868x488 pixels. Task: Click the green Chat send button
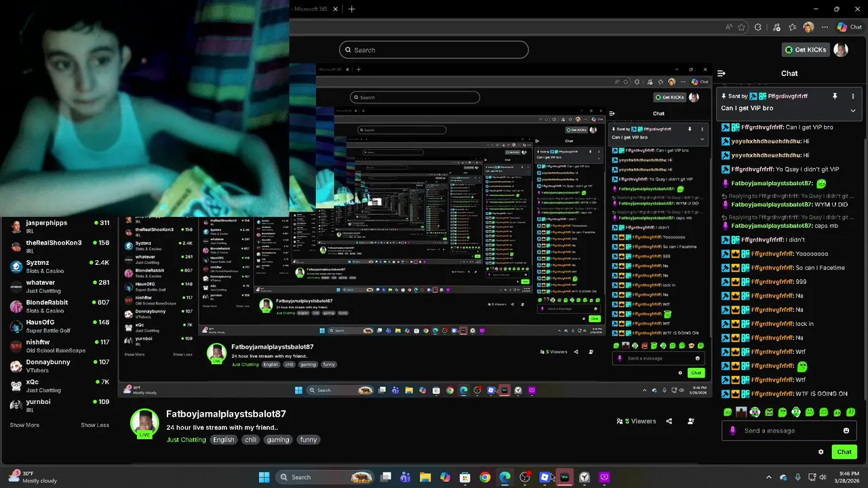pyautogui.click(x=844, y=451)
